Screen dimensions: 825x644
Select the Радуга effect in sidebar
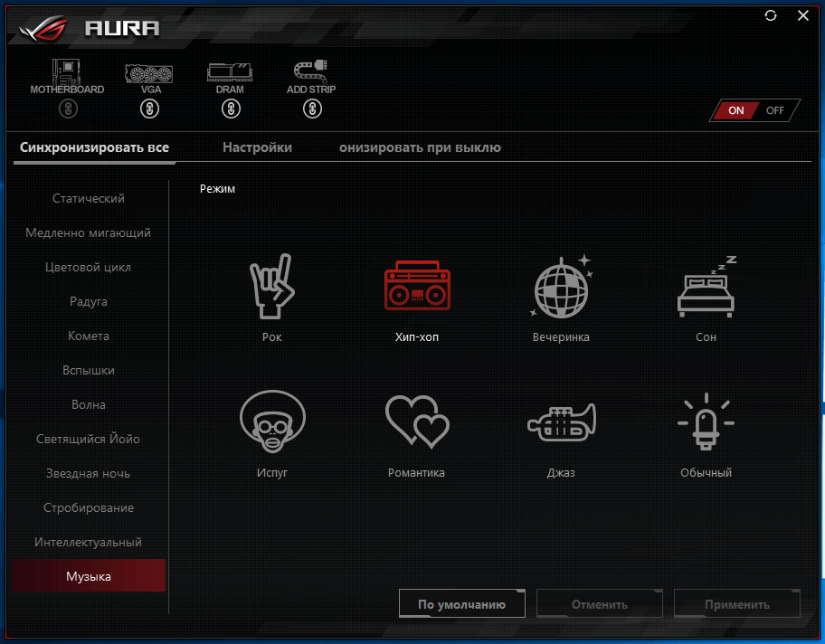coord(89,301)
